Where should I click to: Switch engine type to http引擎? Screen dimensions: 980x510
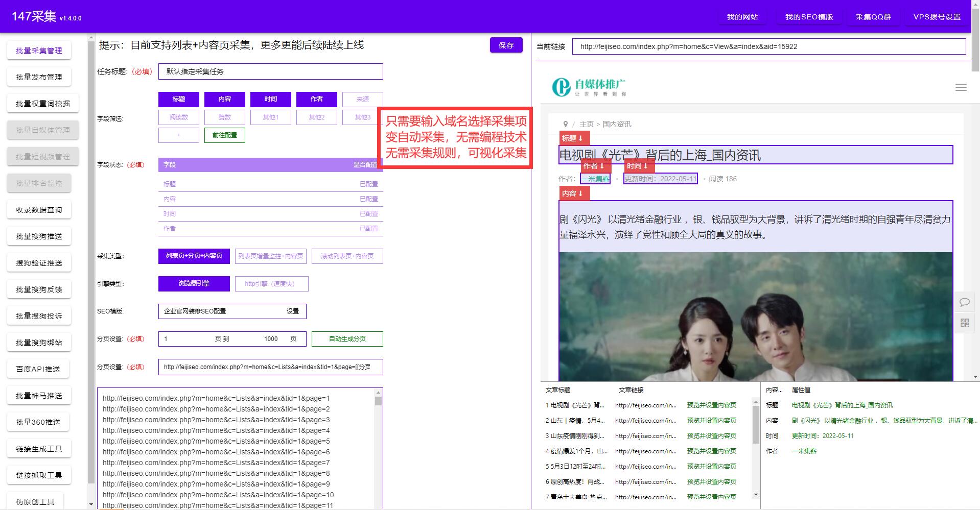click(271, 283)
